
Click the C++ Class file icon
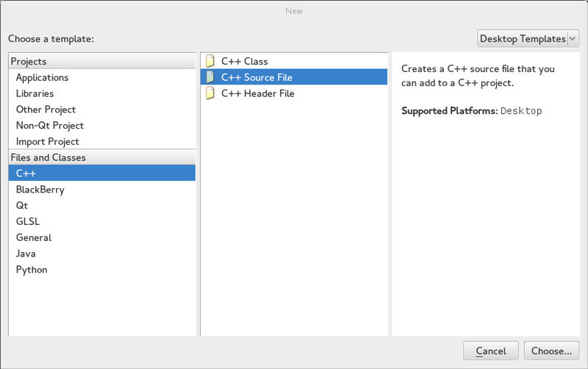[x=210, y=61]
